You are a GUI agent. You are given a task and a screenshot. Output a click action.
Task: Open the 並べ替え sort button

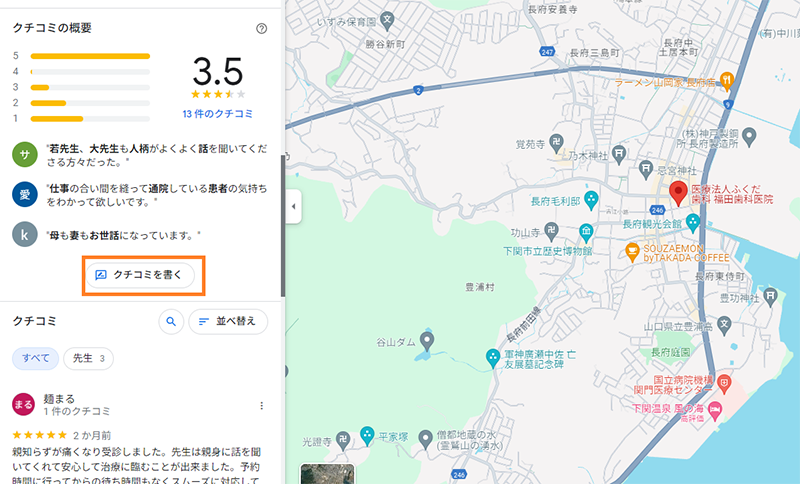point(228,321)
